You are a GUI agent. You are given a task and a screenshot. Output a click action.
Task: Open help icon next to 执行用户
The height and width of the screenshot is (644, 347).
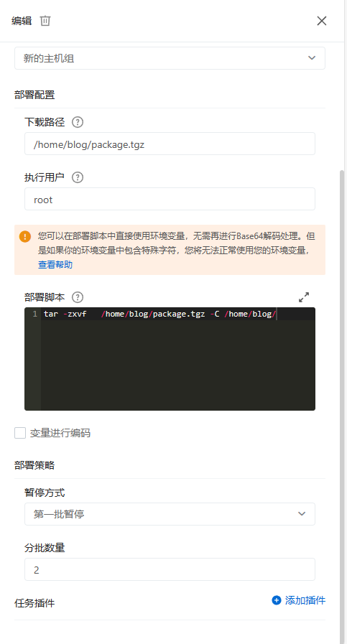point(78,177)
